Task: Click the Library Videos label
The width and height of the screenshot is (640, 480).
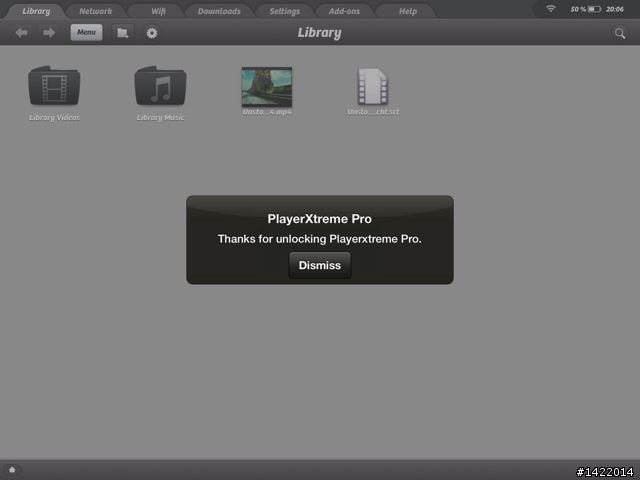Action: coord(54,118)
